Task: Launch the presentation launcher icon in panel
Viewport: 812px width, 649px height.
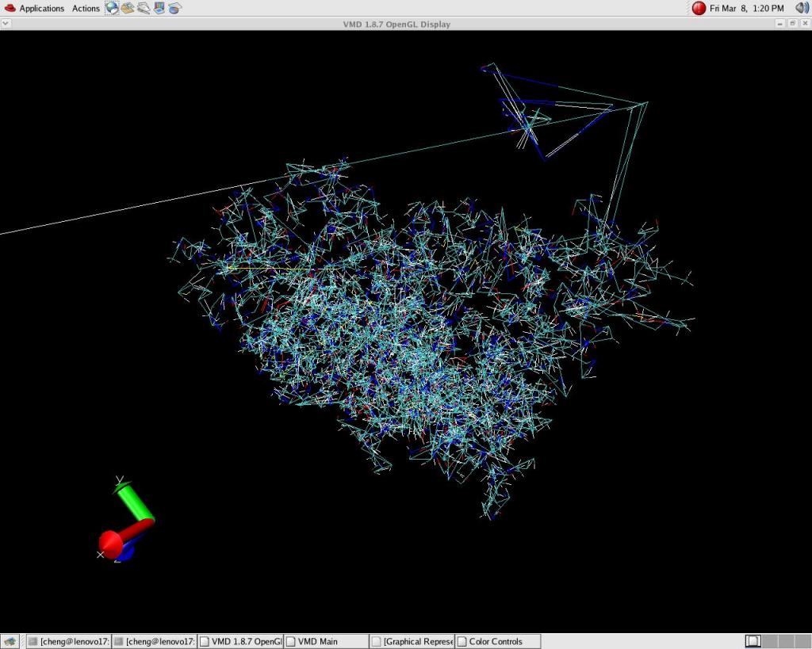Action: point(159,8)
